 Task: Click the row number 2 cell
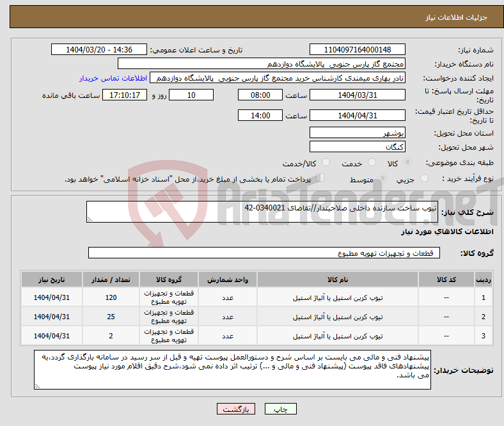coord(484,317)
